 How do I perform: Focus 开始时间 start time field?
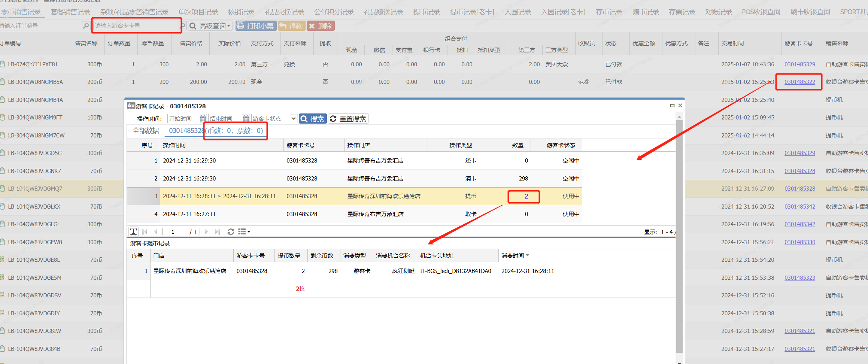coord(183,119)
